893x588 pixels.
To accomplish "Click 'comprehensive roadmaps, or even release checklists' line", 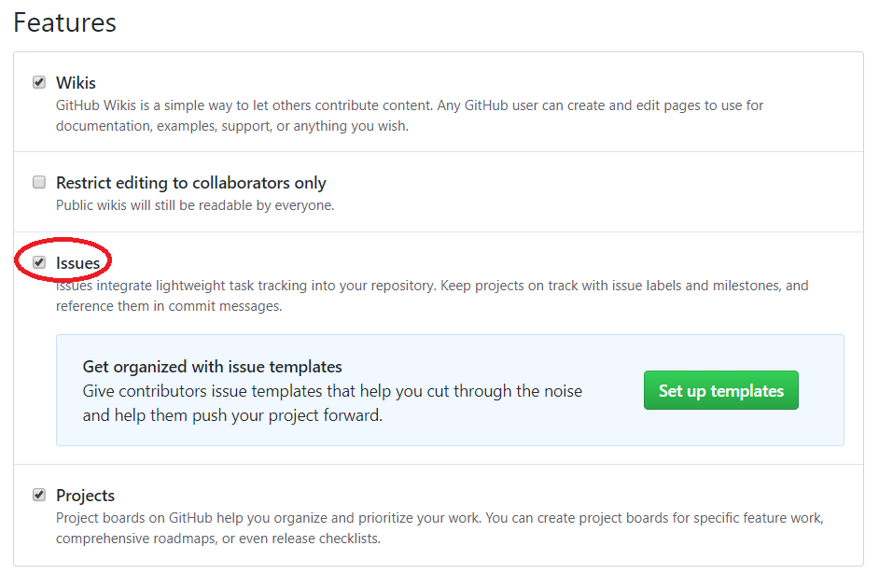I will [x=217, y=539].
